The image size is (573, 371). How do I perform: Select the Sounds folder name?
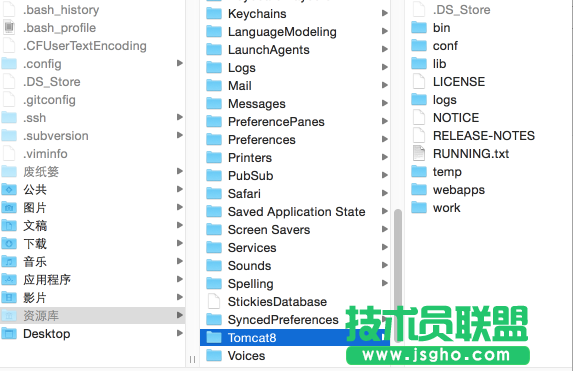[x=249, y=266]
